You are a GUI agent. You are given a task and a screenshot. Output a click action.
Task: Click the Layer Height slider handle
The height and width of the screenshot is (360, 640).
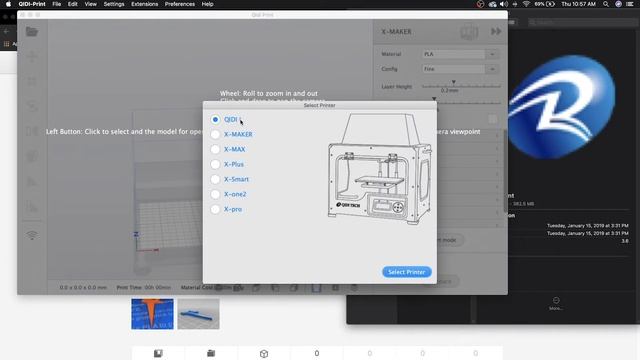453,82
